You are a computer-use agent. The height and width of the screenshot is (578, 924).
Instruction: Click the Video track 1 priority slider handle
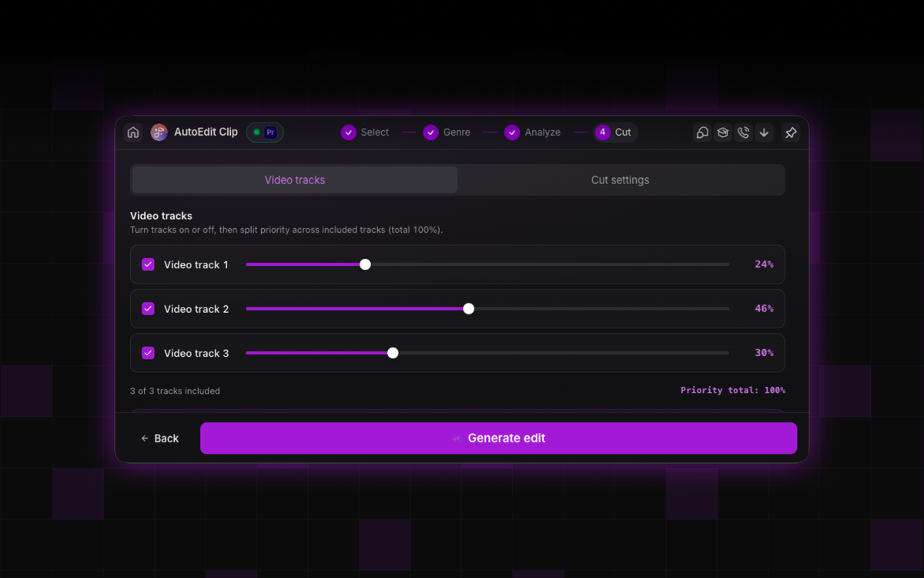point(365,264)
